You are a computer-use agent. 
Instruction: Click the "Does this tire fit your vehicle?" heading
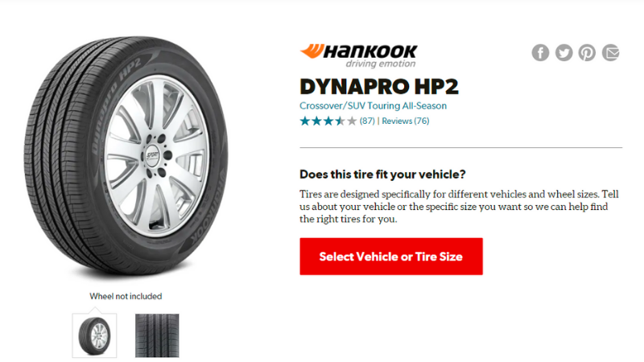point(382,175)
